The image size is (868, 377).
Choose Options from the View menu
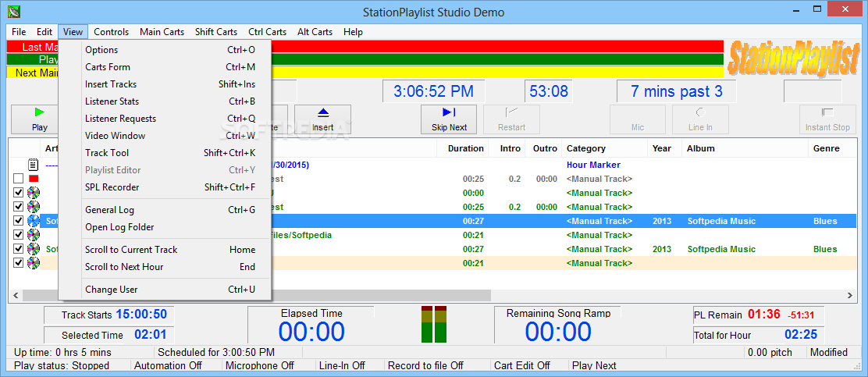[x=165, y=50]
